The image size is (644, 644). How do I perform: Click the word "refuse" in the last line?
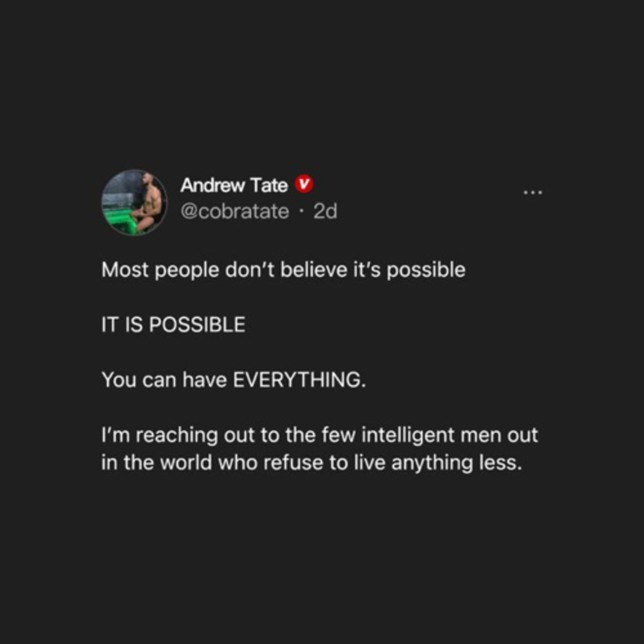[x=293, y=463]
